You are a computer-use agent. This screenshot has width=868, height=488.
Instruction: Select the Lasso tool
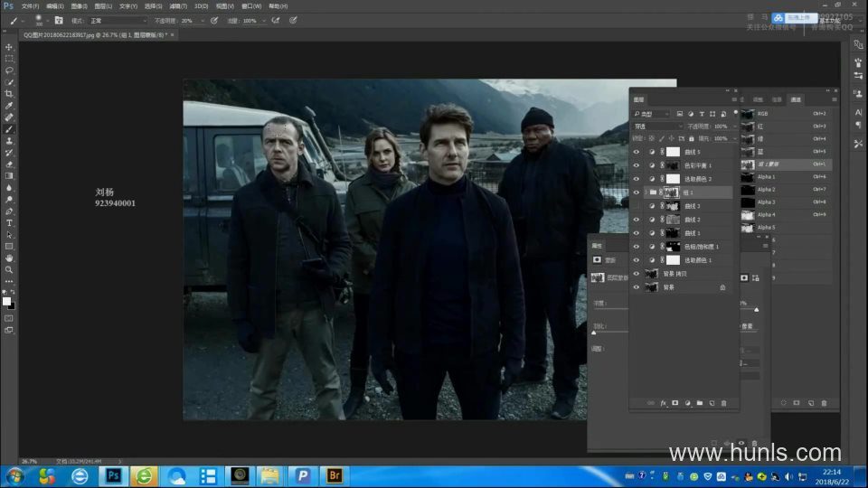(9, 70)
